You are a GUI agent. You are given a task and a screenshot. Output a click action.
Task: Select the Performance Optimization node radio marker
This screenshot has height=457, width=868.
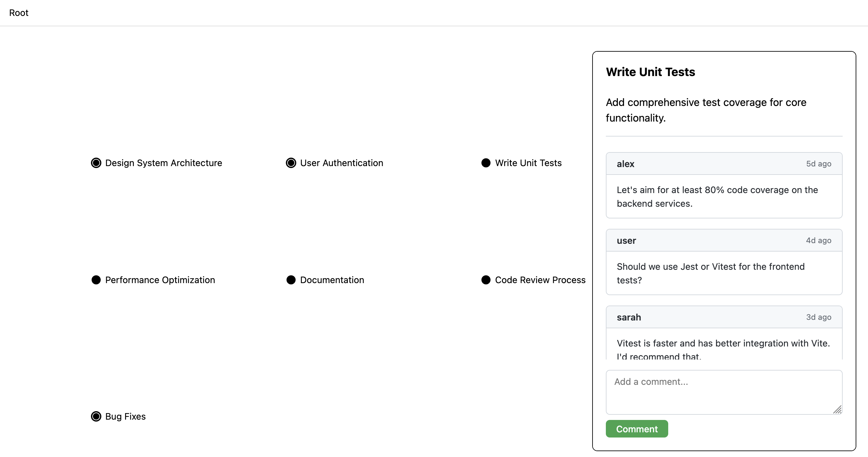click(96, 280)
